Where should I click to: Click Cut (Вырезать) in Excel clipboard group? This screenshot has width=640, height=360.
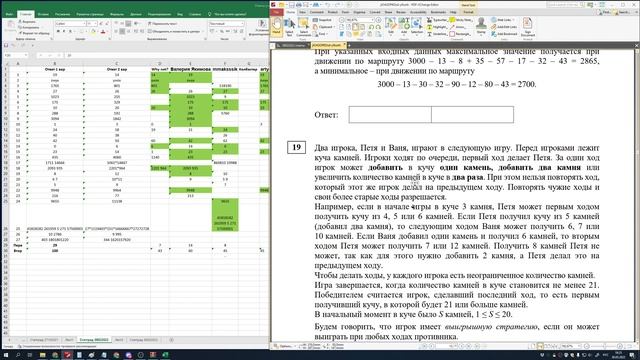27,22
